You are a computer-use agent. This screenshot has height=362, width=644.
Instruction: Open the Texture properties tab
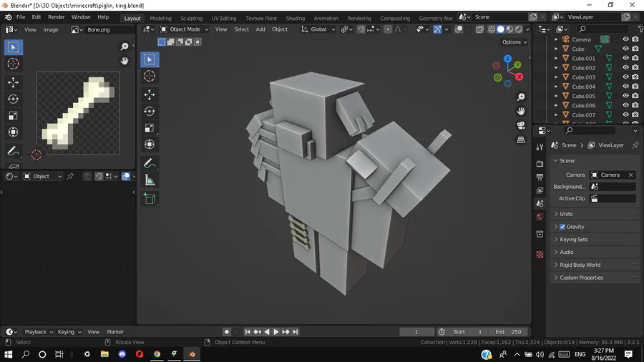(x=540, y=255)
